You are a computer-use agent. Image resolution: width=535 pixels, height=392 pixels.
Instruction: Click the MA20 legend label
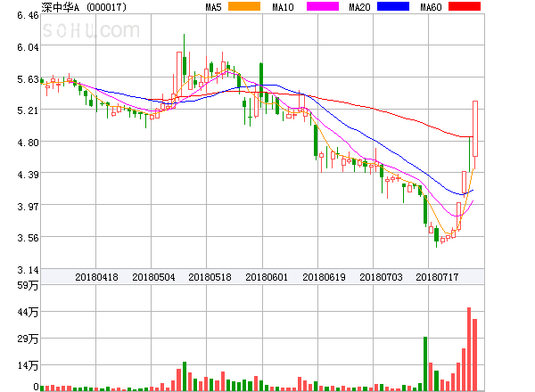tap(359, 7)
